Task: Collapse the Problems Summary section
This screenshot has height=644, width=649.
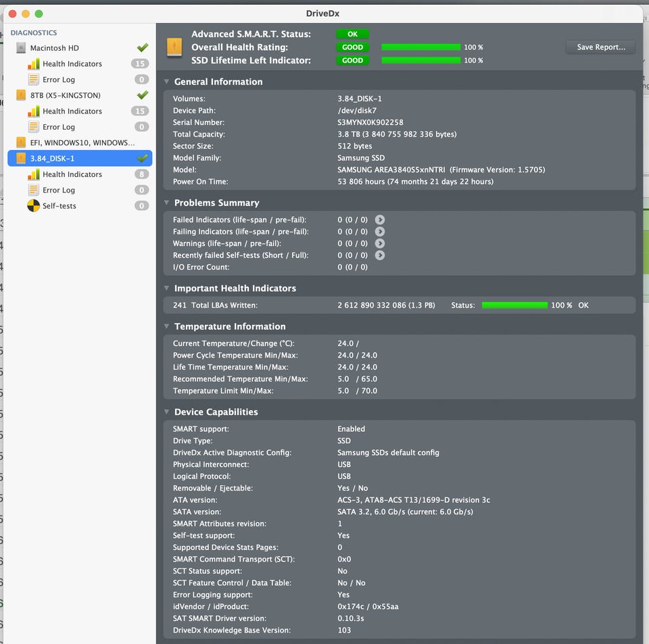Action: click(166, 203)
